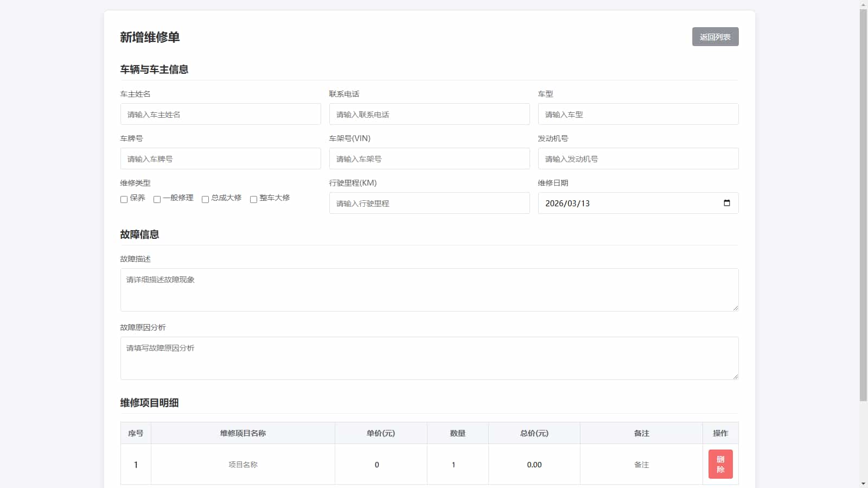
Task: Tick the 一般修理 checkbox
Action: click(157, 199)
